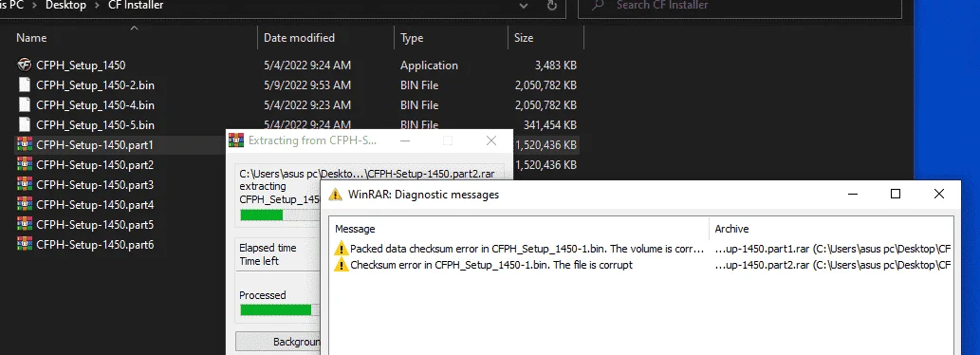
Task: Click warning icon beside Packed data checksum error
Action: [x=341, y=249]
